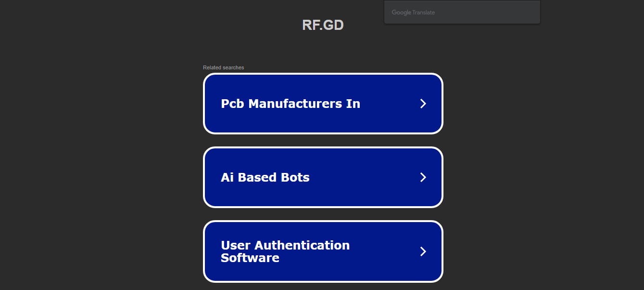This screenshot has width=644, height=290.
Task: Click the Google logo in the Translate popup
Action: click(x=401, y=13)
